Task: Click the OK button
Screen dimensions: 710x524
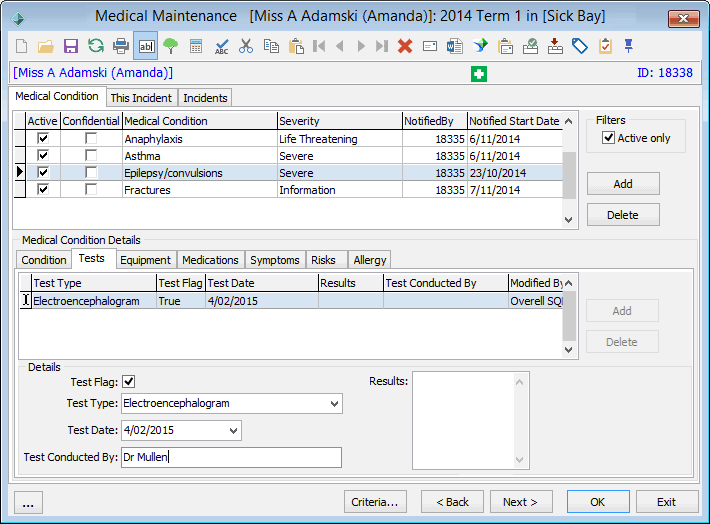Action: [598, 502]
